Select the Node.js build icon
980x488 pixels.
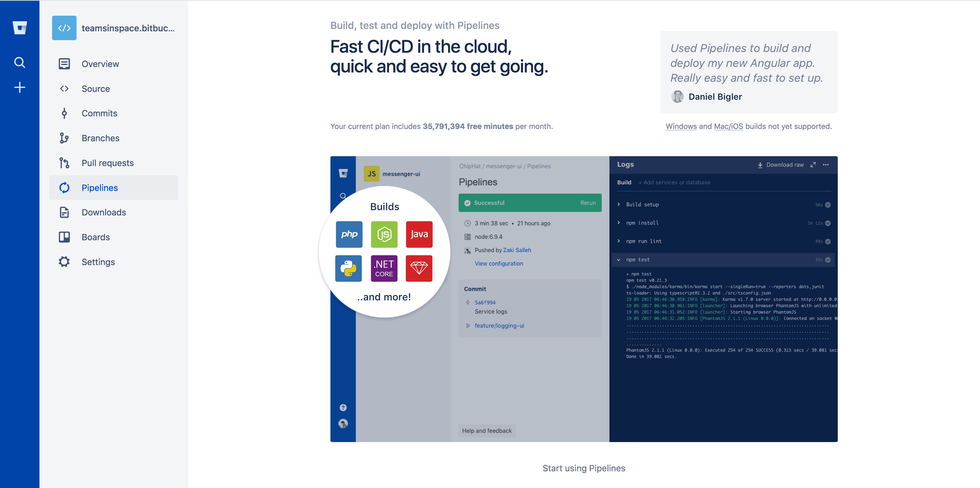(384, 234)
